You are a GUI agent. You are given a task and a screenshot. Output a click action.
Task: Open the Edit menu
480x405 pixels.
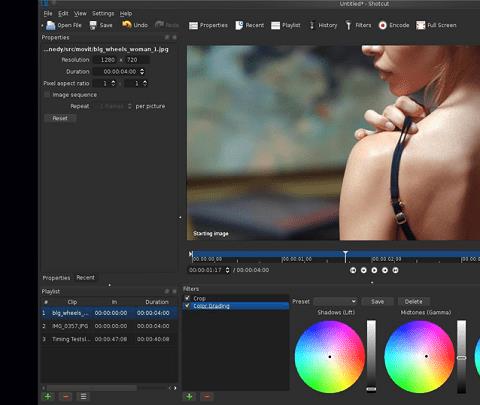click(63, 13)
